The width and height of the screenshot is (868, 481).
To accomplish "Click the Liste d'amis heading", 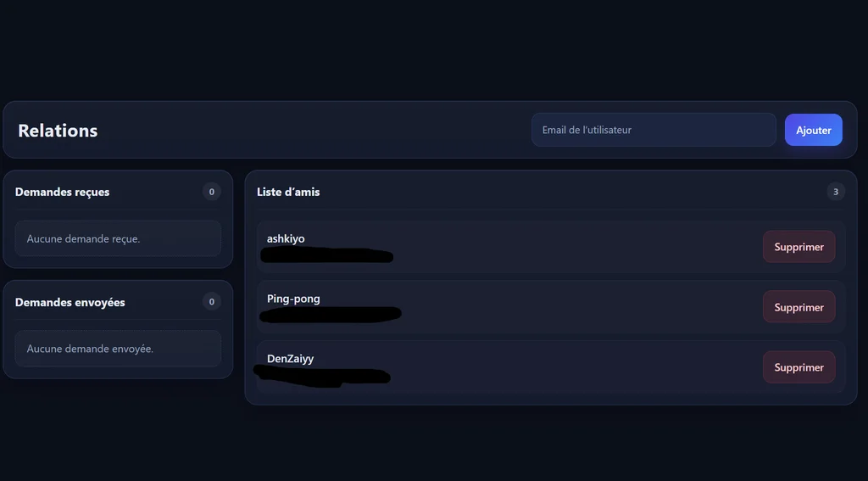I will [288, 192].
